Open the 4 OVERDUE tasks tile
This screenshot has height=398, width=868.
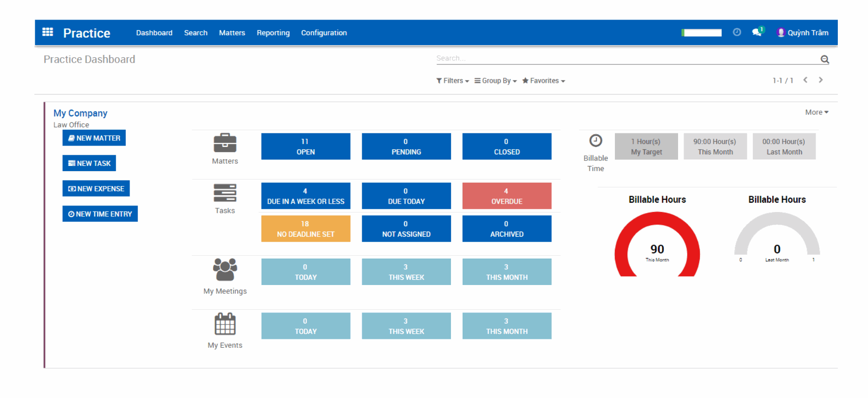507,196
